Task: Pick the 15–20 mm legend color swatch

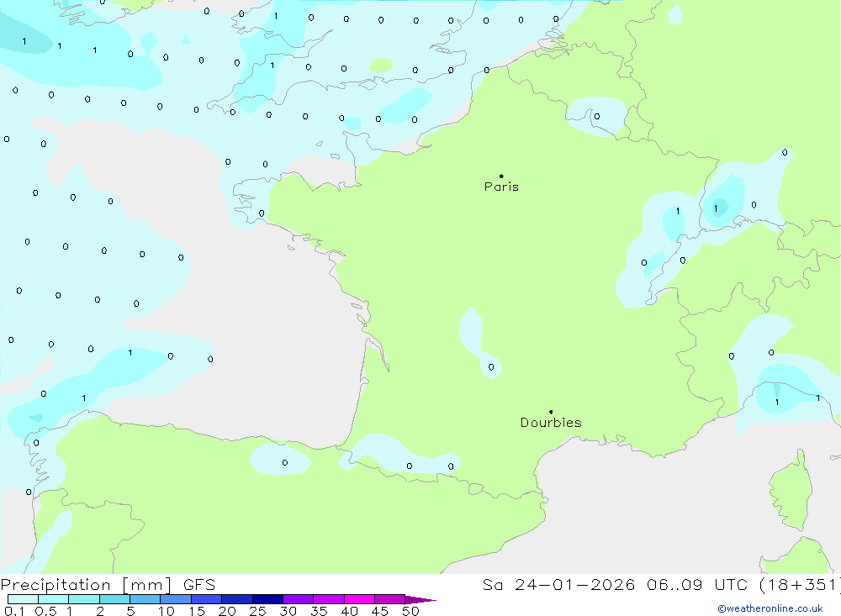Action: click(207, 599)
